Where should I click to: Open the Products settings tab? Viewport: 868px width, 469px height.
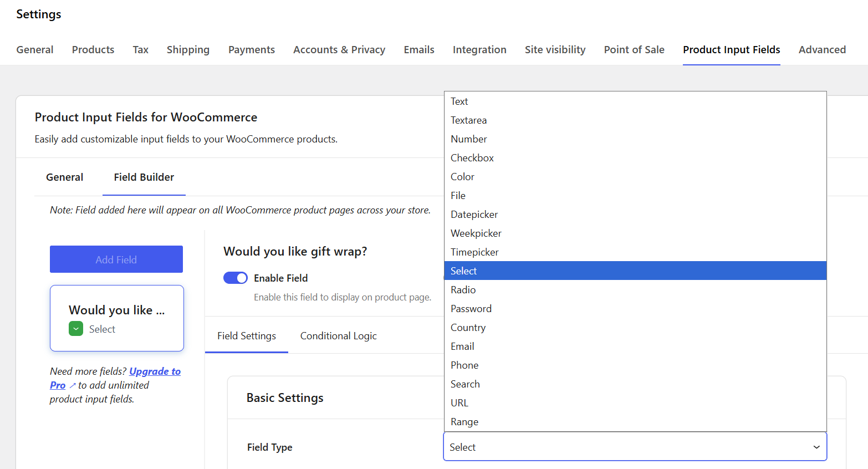(x=93, y=49)
